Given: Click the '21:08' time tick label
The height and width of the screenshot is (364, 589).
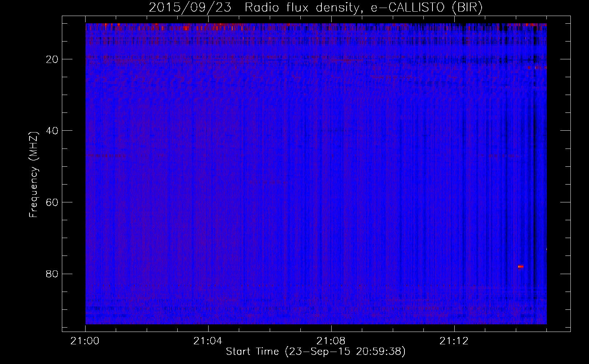Looking at the screenshot, I should point(331,341).
